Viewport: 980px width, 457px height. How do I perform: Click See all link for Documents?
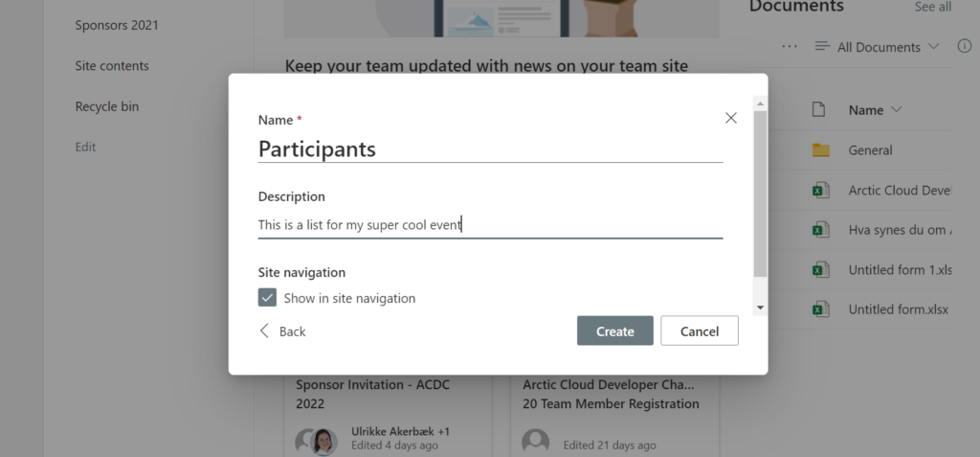[x=933, y=7]
